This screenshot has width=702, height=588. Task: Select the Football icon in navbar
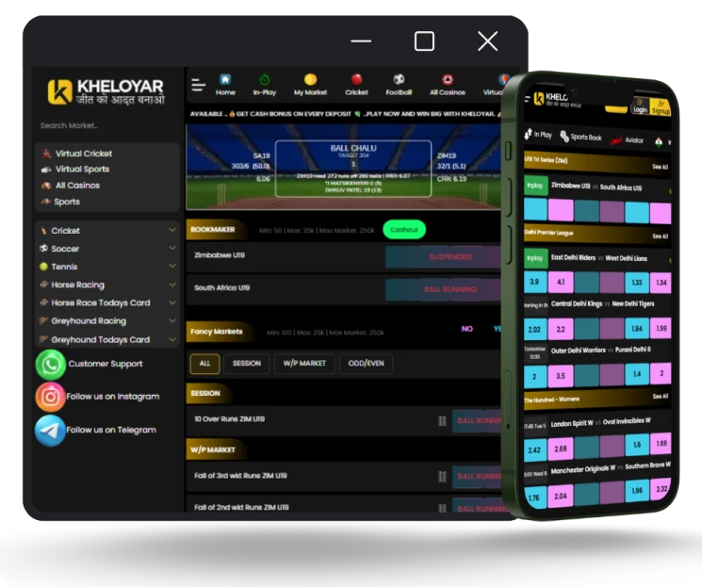click(x=399, y=80)
